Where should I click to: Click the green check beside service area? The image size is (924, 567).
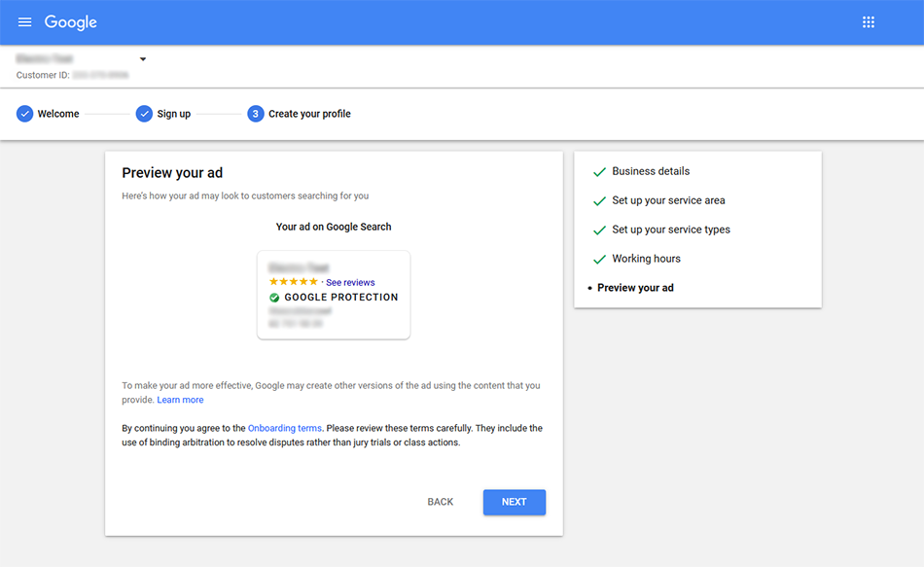click(599, 201)
